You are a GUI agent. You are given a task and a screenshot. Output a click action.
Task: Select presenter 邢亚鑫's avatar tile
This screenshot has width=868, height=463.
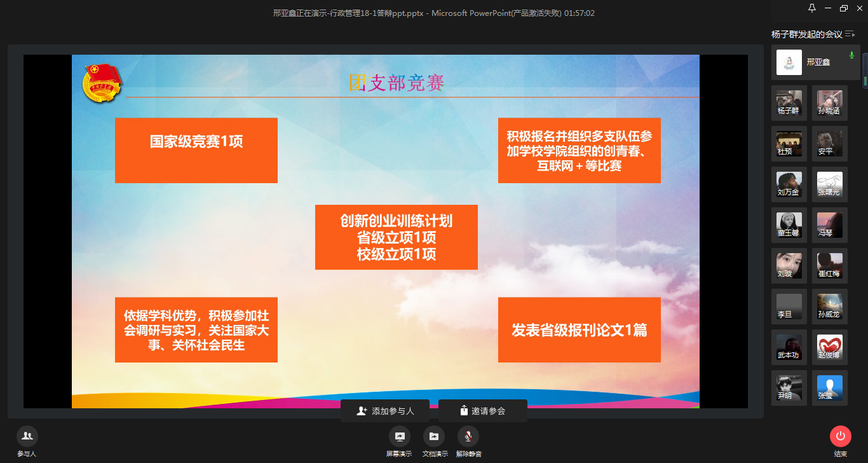(789, 62)
